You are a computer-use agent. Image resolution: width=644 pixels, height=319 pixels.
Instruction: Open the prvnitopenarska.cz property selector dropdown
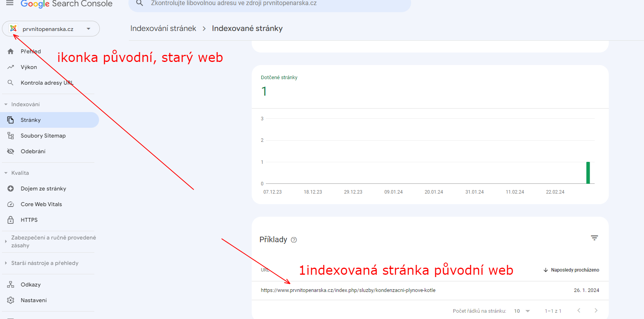point(51,29)
